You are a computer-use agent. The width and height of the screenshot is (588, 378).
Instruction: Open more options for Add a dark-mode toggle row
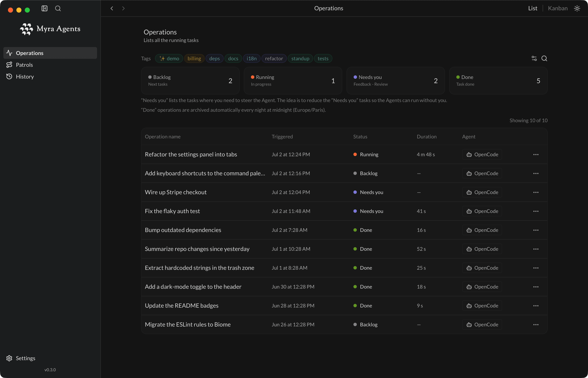(536, 287)
